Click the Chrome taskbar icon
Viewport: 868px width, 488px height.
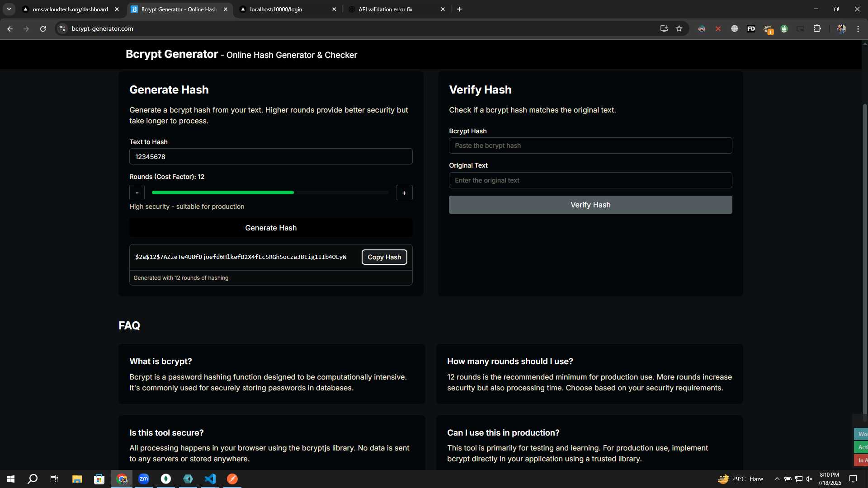coord(122,479)
